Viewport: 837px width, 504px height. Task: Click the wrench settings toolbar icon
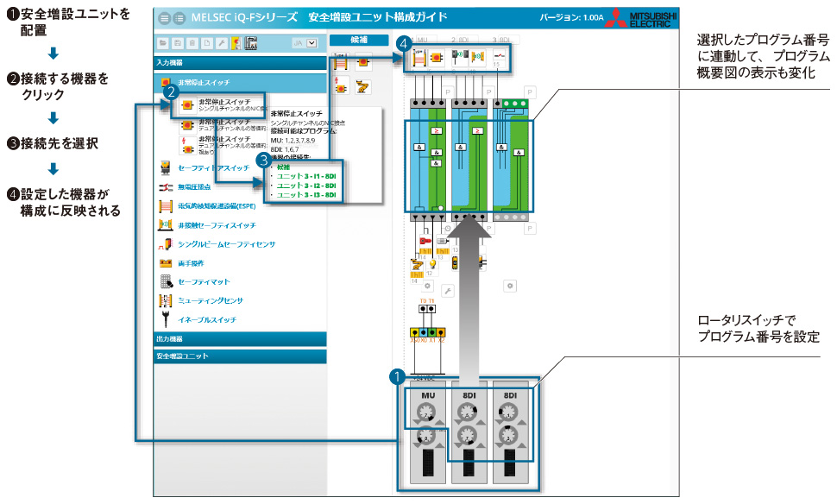(221, 42)
